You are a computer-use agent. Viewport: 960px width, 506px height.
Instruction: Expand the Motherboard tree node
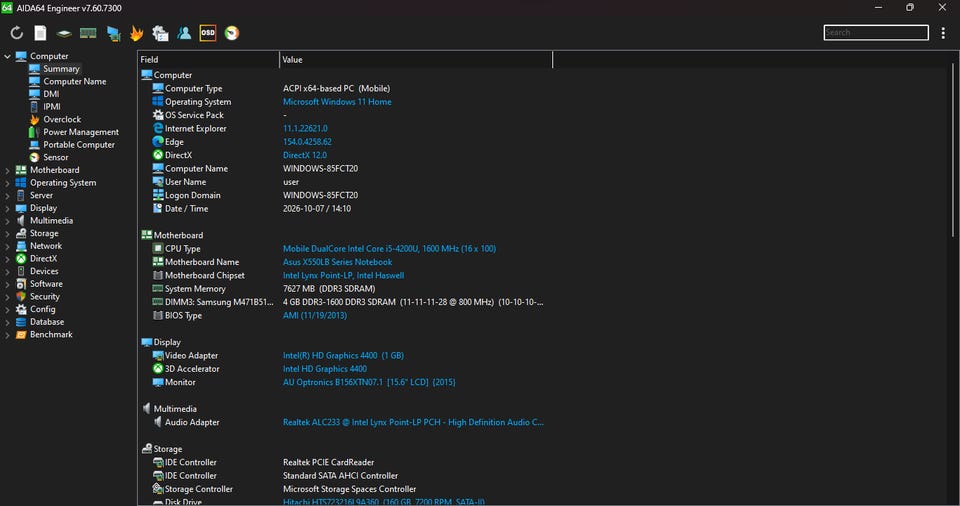tap(7, 170)
